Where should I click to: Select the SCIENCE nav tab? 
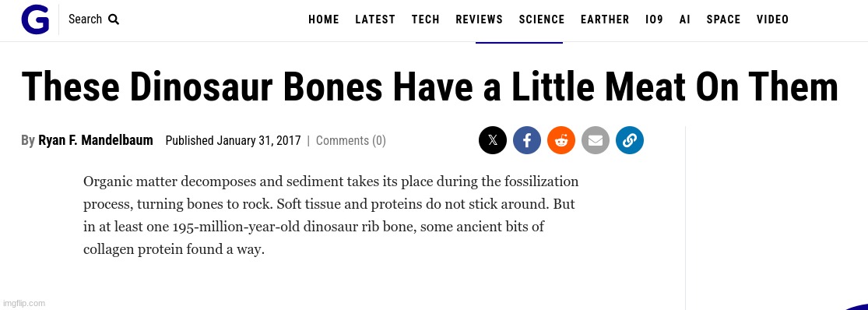[542, 20]
